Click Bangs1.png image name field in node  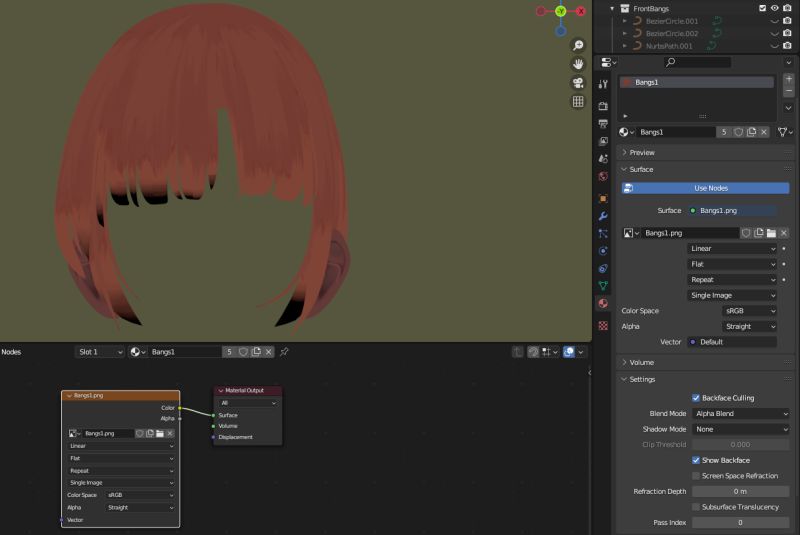click(x=108, y=434)
